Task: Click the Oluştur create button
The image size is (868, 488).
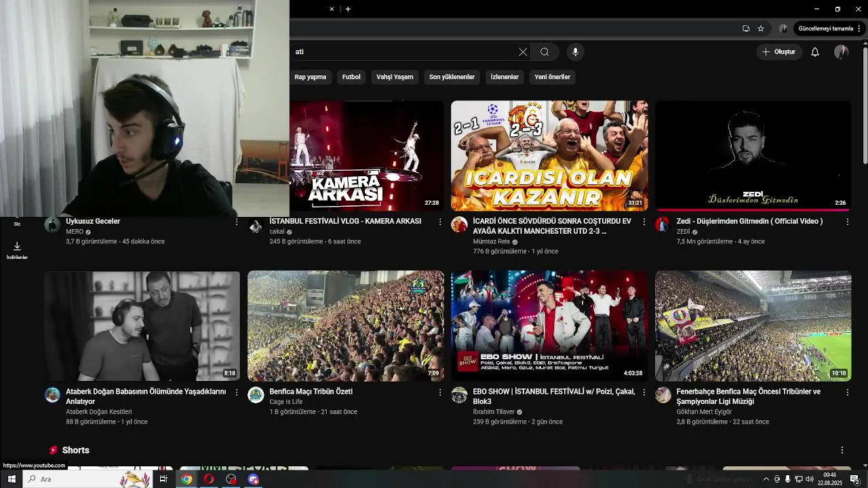Action: tap(778, 52)
